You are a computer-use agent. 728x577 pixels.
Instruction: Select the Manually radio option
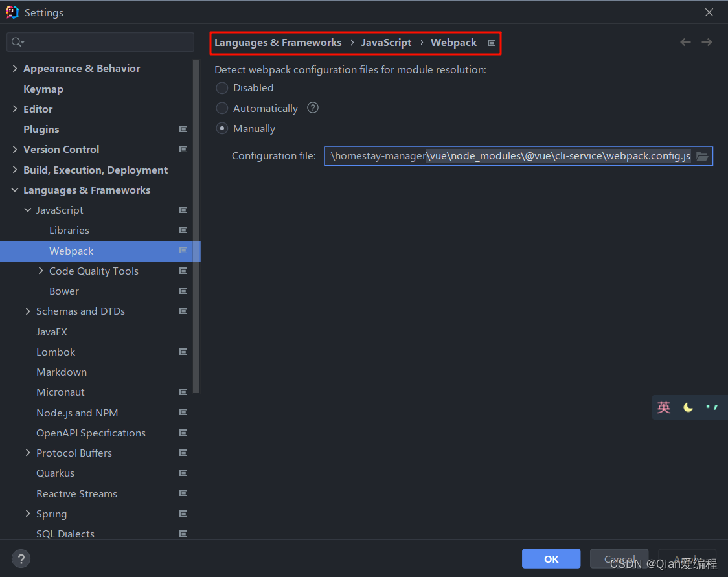tap(222, 129)
